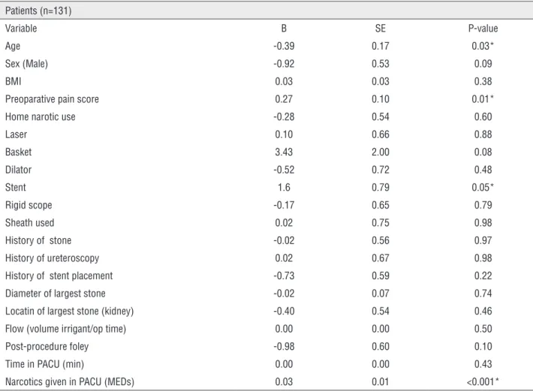This screenshot has height=392, width=533.
Task: Click the Stent B value 1.6
Action: click(284, 187)
